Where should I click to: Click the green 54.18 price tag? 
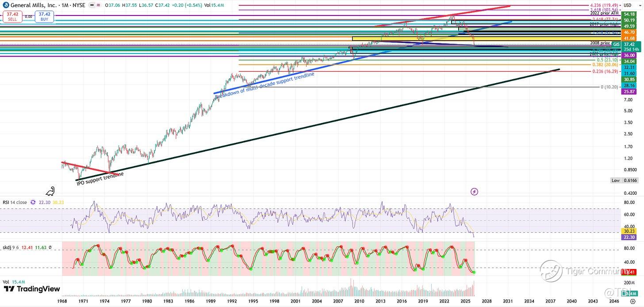click(x=629, y=15)
